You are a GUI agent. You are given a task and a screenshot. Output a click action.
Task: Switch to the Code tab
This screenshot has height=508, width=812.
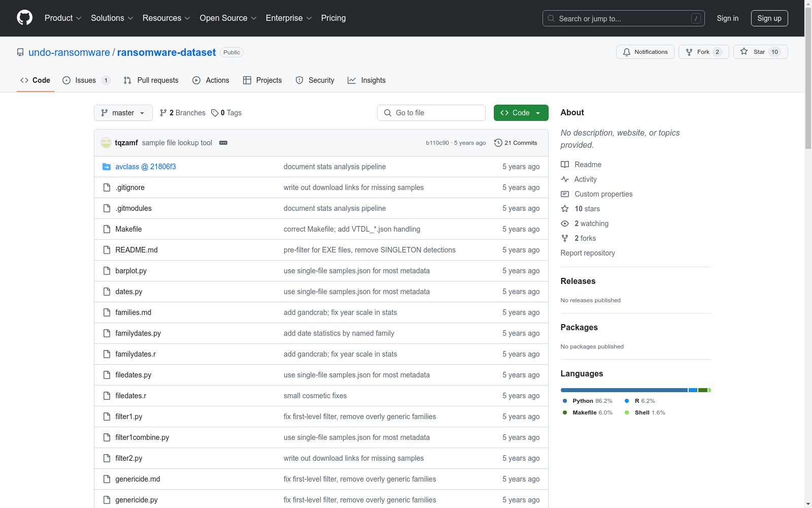tap(36, 80)
